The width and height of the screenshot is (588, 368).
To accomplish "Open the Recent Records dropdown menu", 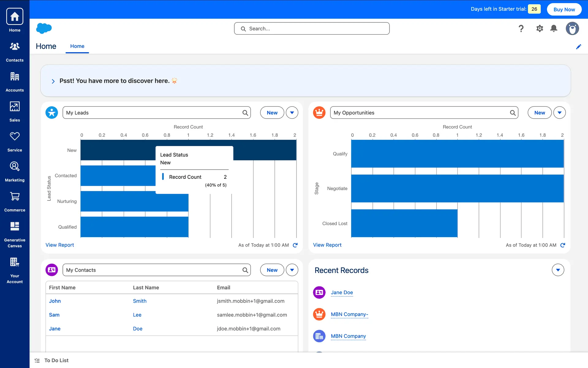I will click(x=558, y=270).
